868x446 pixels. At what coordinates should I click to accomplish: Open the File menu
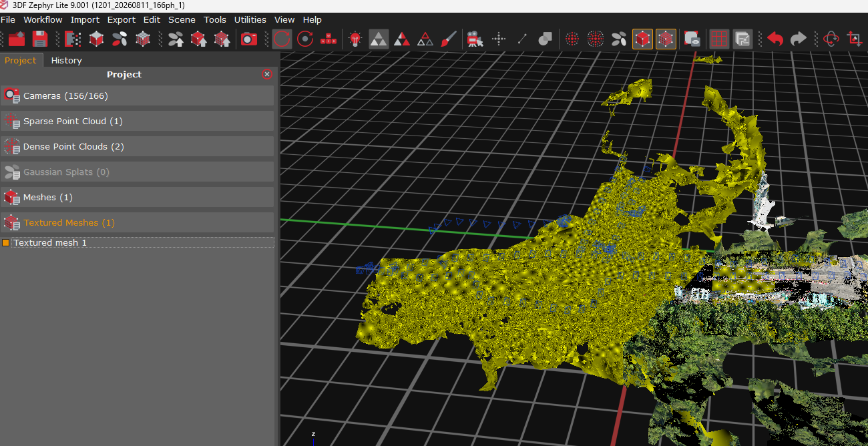coord(8,19)
